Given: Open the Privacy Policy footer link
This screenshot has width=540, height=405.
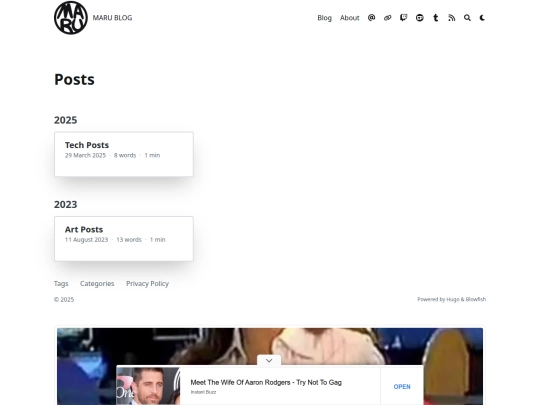Looking at the screenshot, I should tap(147, 284).
